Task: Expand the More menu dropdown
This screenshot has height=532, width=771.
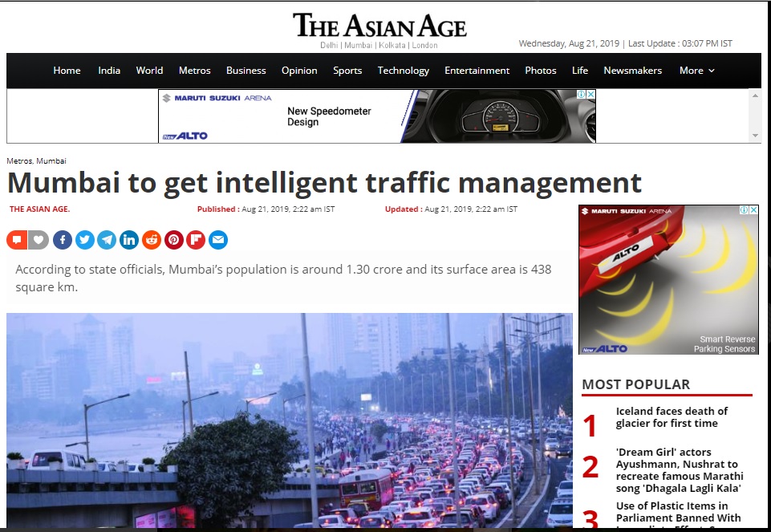Action: click(x=696, y=71)
